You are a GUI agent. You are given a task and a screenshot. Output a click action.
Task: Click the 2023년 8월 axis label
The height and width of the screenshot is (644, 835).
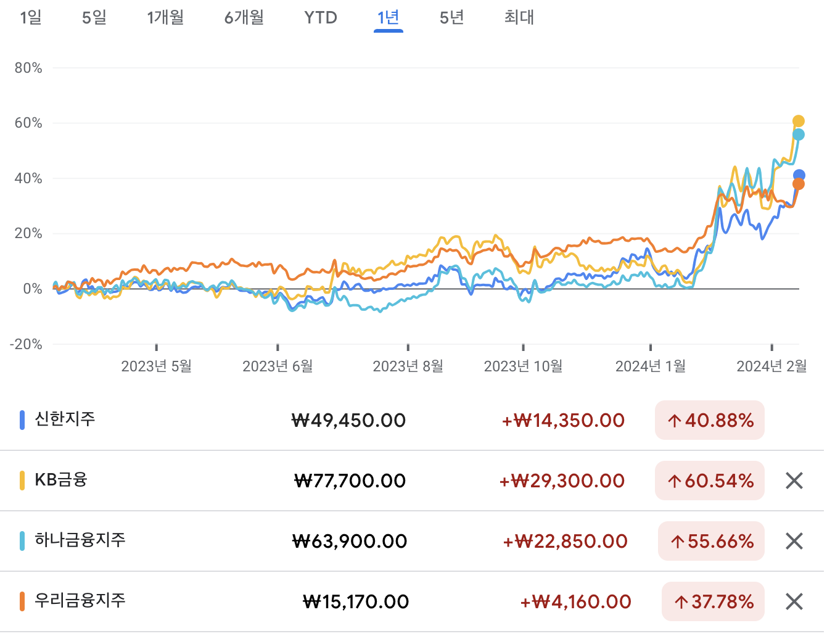[x=408, y=366]
